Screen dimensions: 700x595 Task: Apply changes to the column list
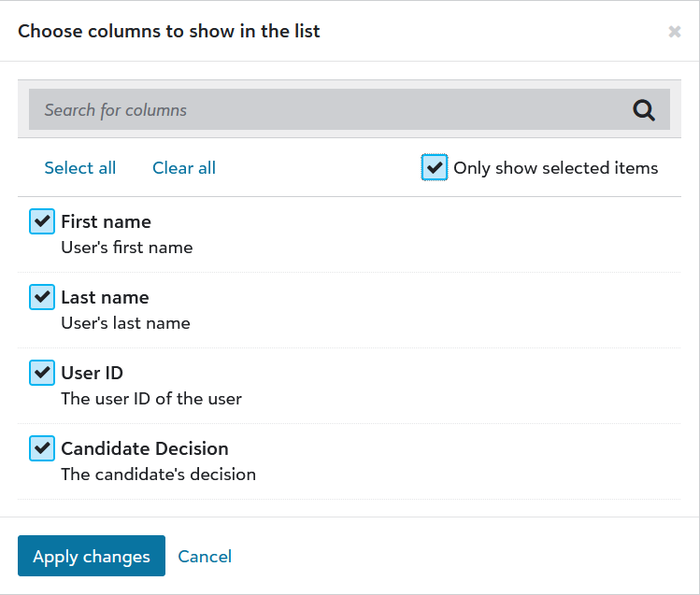point(92,556)
